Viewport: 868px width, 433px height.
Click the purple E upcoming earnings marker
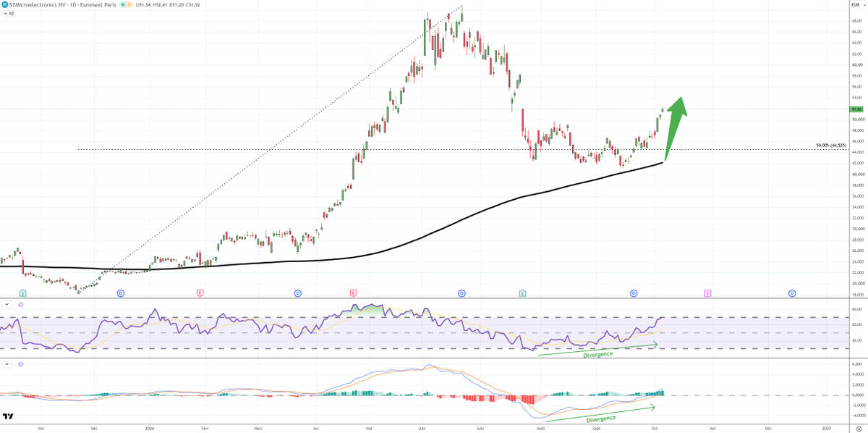[707, 293]
